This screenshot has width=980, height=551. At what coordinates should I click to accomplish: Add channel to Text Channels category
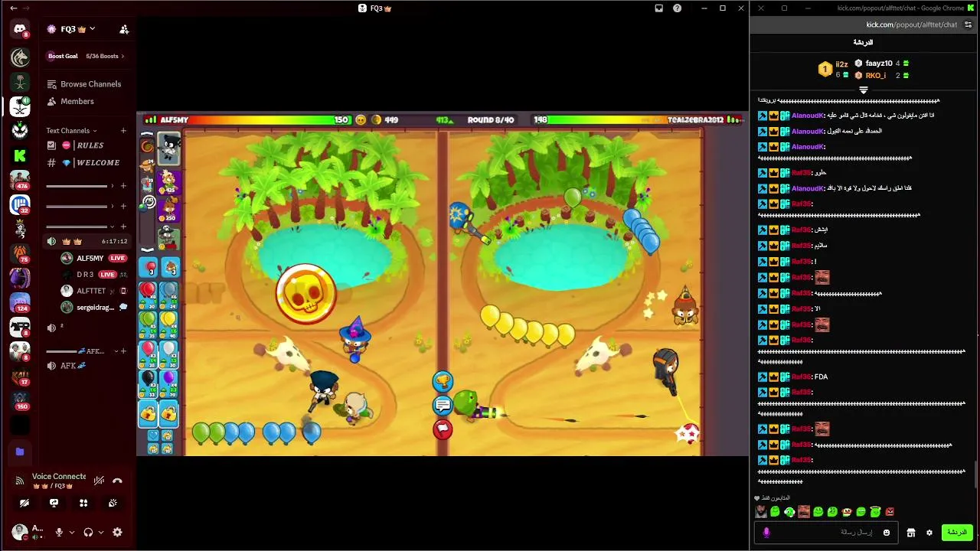click(x=123, y=131)
